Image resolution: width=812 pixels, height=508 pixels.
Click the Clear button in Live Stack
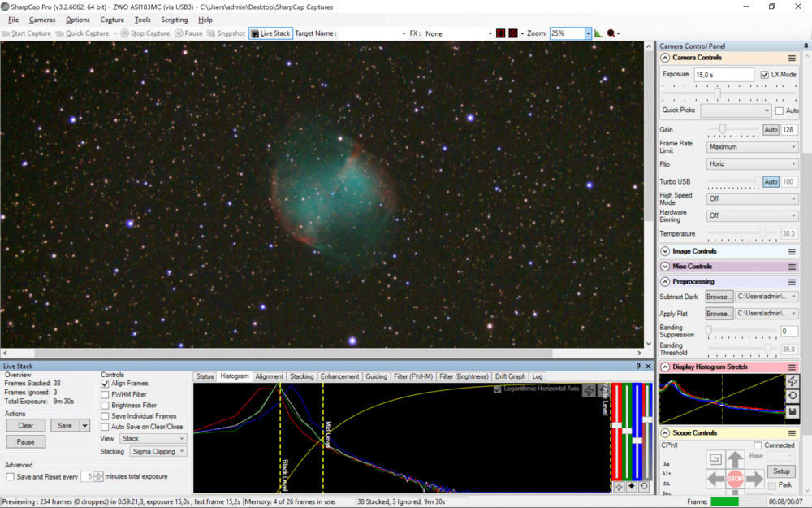click(25, 425)
